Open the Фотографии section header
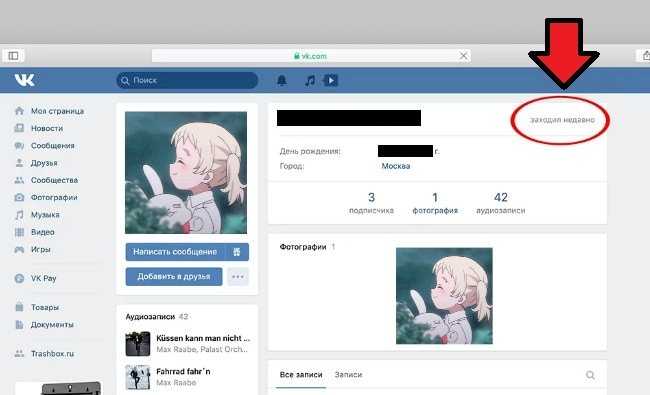The width and height of the screenshot is (650, 395). point(303,247)
